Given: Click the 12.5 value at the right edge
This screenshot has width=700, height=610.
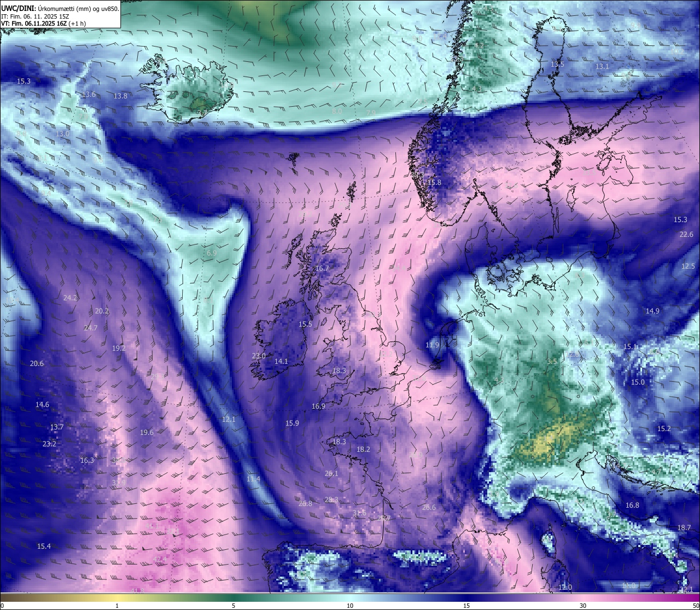Looking at the screenshot, I should (688, 266).
